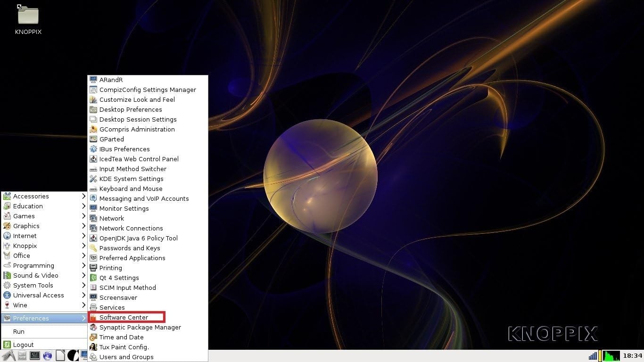Open Preferred Applications
644x362 pixels.
click(148, 258)
